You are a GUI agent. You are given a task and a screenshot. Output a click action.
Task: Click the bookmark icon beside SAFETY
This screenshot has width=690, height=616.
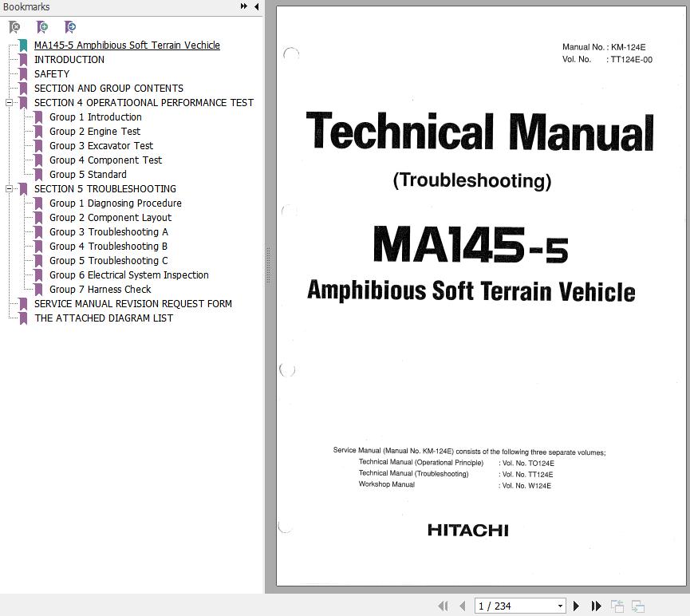pos(23,74)
